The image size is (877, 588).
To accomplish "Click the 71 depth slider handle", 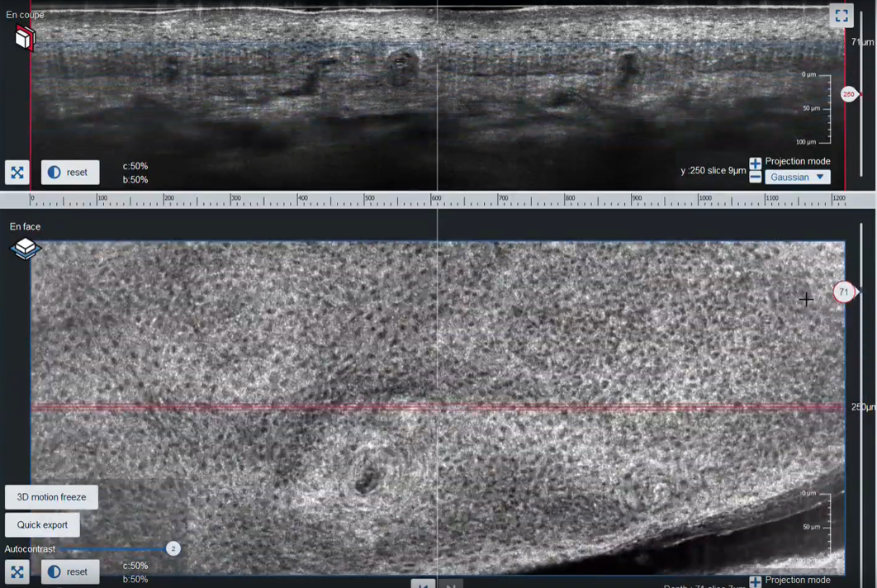I will click(843, 292).
